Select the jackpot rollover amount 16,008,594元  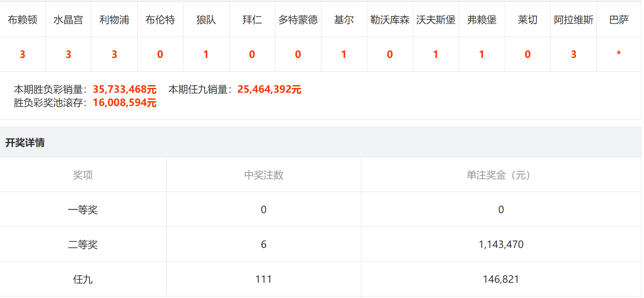[125, 103]
